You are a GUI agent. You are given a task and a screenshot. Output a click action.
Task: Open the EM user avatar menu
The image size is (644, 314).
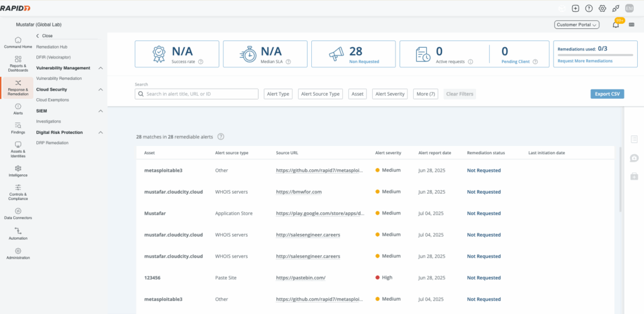coord(629,8)
